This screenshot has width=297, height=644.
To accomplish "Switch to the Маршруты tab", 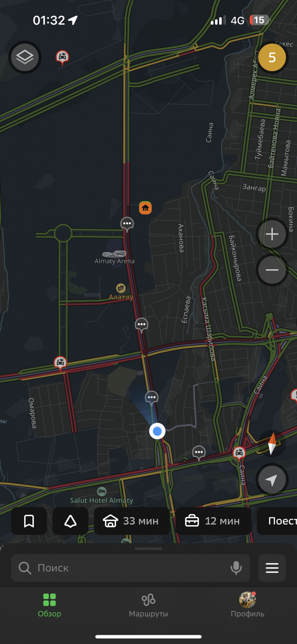I will click(x=148, y=605).
